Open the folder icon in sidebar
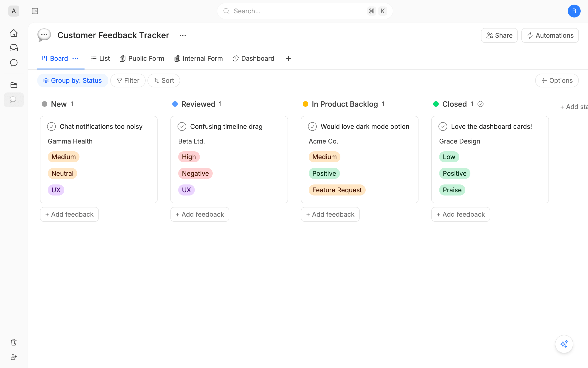588x368 pixels. [14, 85]
